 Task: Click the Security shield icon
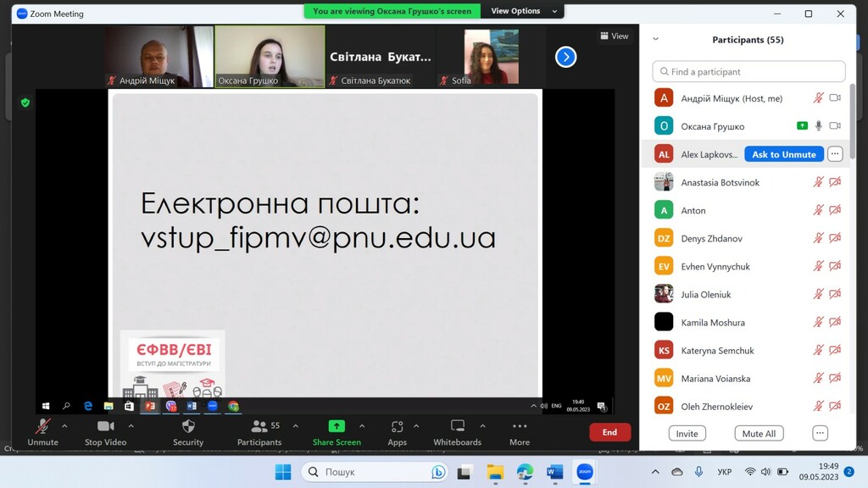(188, 426)
